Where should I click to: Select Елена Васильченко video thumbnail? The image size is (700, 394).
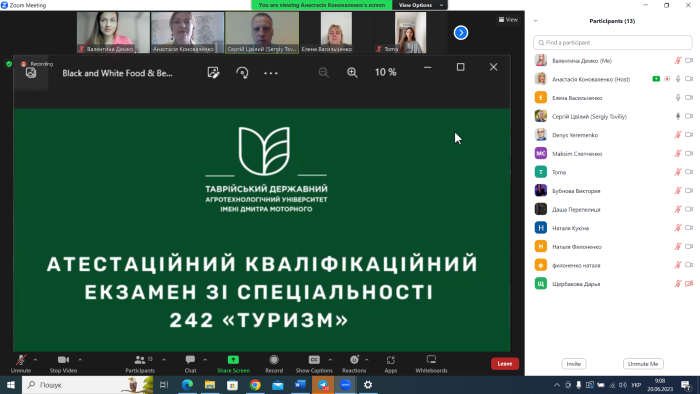336,33
